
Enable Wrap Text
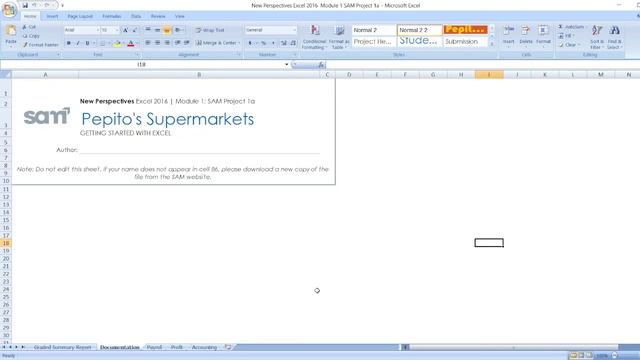[210, 30]
